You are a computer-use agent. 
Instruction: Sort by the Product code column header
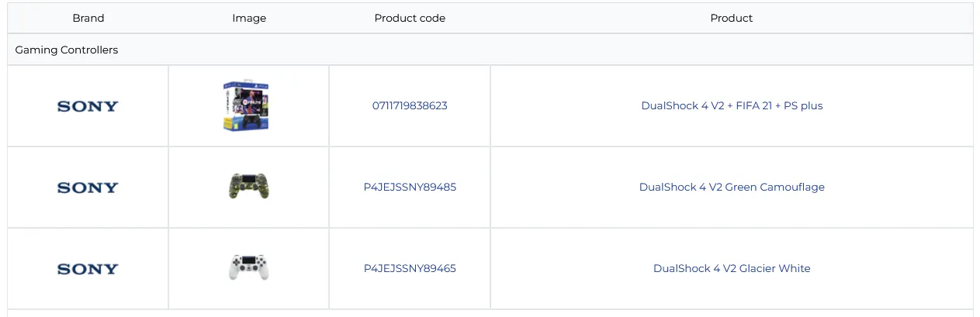(410, 18)
